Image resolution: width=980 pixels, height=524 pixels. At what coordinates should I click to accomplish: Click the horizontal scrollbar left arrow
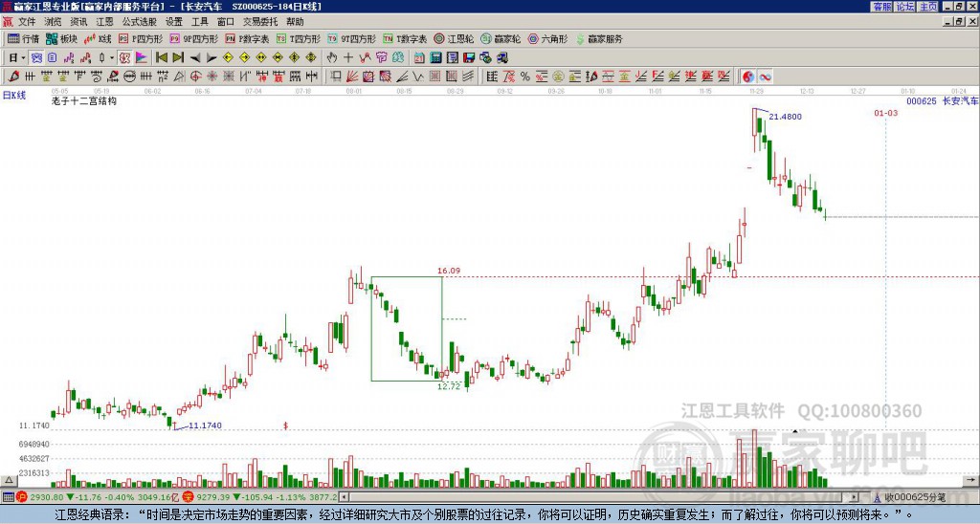343,497
